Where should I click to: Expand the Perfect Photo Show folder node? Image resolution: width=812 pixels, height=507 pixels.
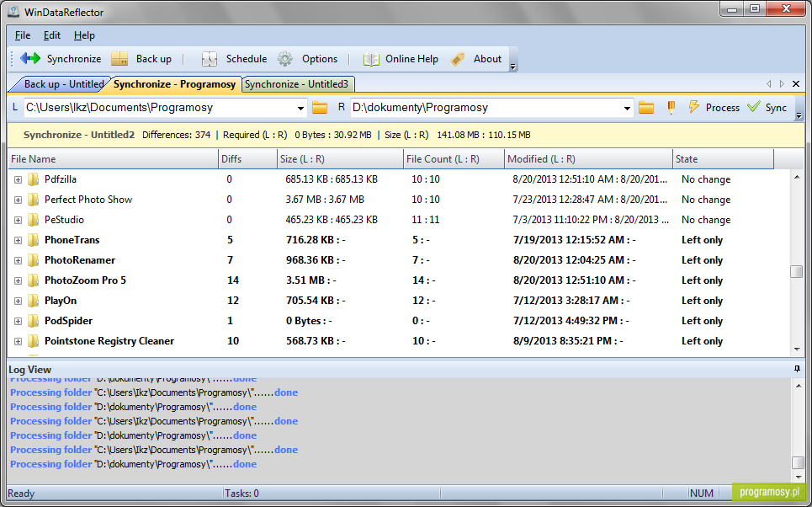pos(19,200)
